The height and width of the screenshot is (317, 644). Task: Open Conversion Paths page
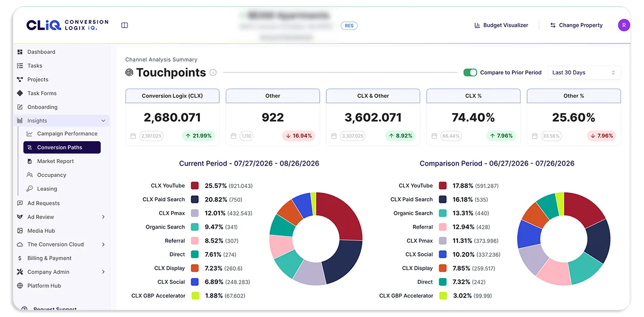point(62,147)
